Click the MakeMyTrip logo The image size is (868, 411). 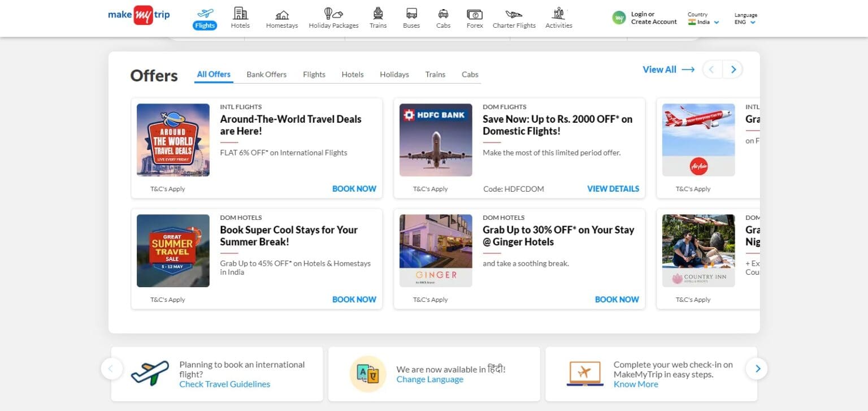click(139, 15)
